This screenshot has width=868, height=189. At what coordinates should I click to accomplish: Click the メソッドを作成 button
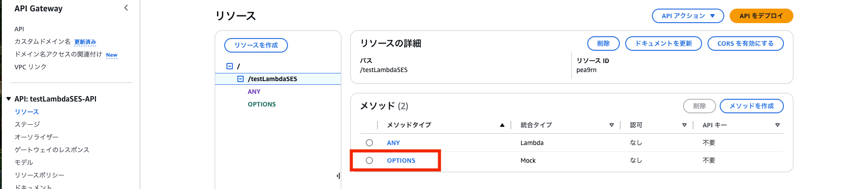click(x=751, y=106)
